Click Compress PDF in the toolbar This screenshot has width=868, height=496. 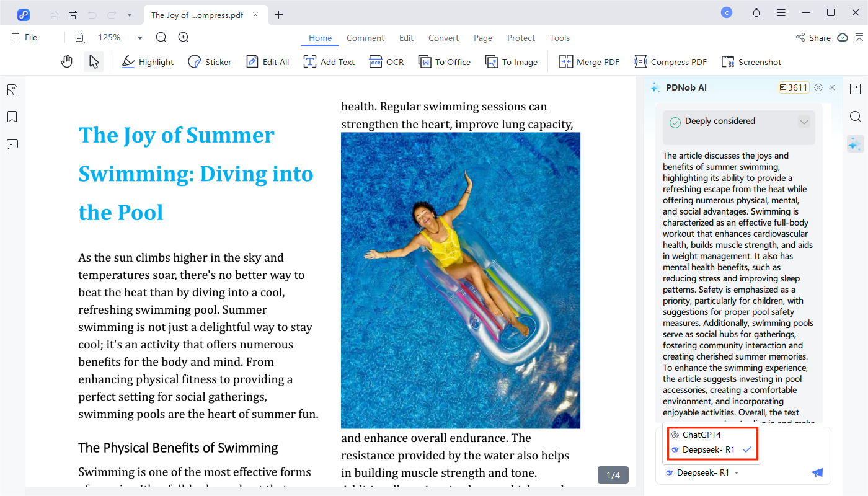coord(670,61)
